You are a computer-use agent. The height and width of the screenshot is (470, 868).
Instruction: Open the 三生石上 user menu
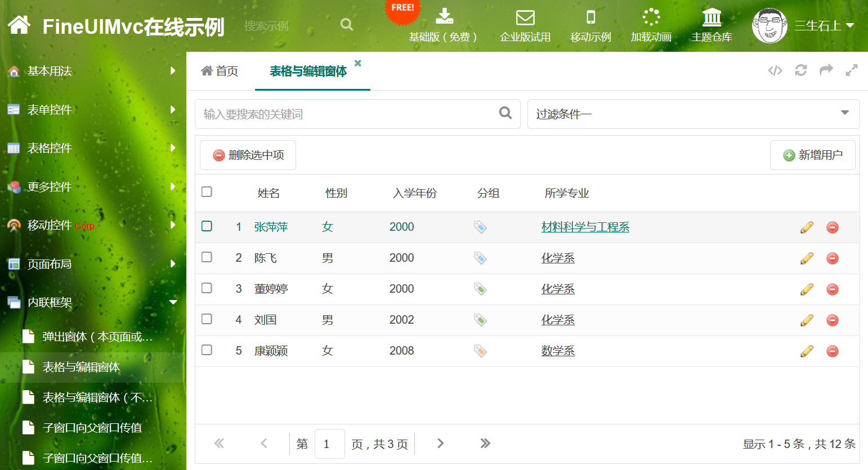(x=824, y=26)
